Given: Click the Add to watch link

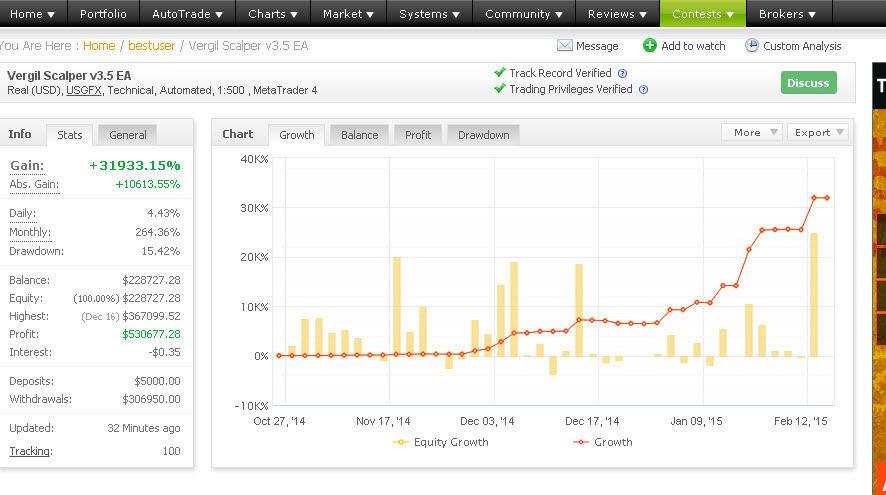Looking at the screenshot, I should click(x=693, y=46).
